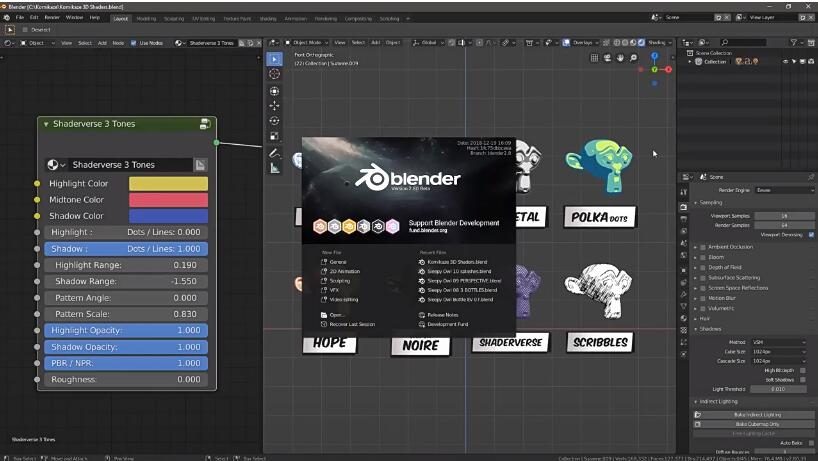
Task: Click the zoom magnifier navigation icon
Action: click(633, 58)
